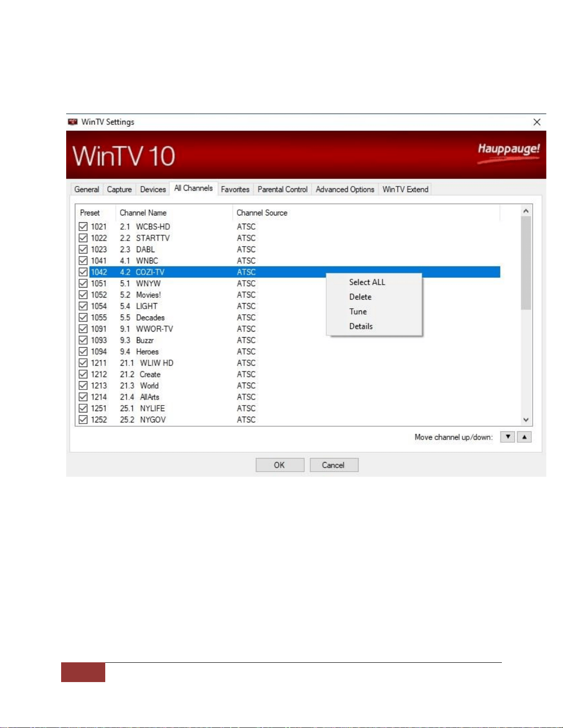
Task: Select the 9.3 Buzzr channel row
Action: click(288, 340)
